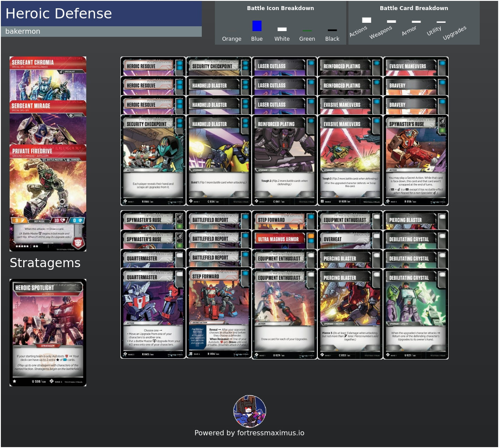This screenshot has height=448, width=499.
Task: Open the Evasive Maneuvers card showing full artwork
Action: pyautogui.click(x=350, y=160)
